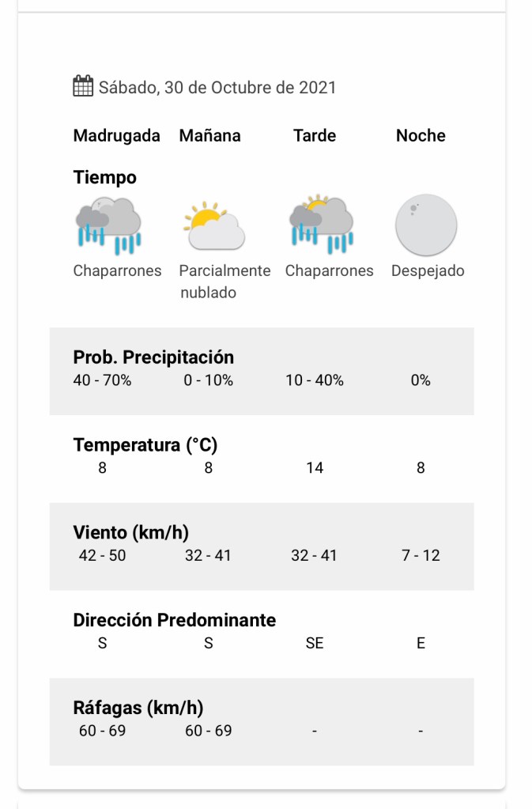The width and height of the screenshot is (532, 809).
Task: Select the Tarde column header
Action: click(x=315, y=136)
